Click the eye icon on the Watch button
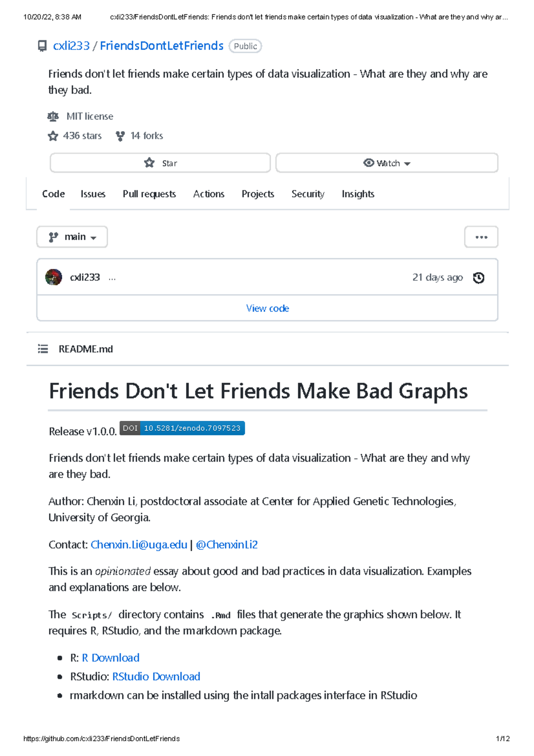 [x=368, y=163]
